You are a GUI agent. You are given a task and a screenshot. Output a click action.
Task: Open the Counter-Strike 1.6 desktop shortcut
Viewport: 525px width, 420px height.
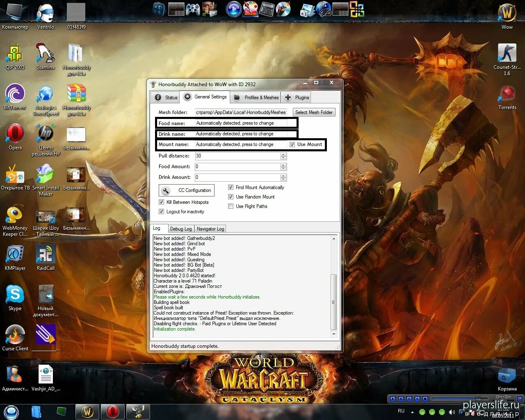[x=507, y=59]
